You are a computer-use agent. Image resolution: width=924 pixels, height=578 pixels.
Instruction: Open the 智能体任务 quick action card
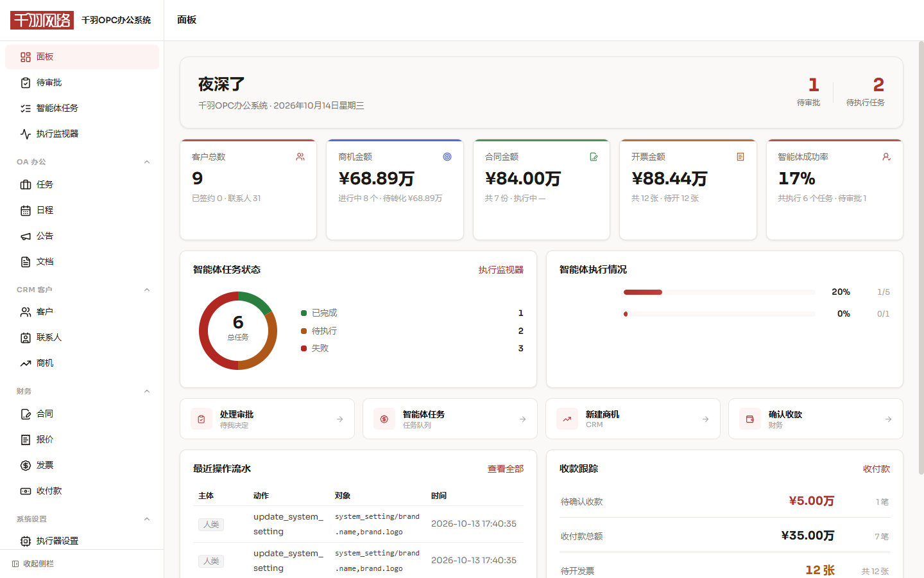(450, 419)
